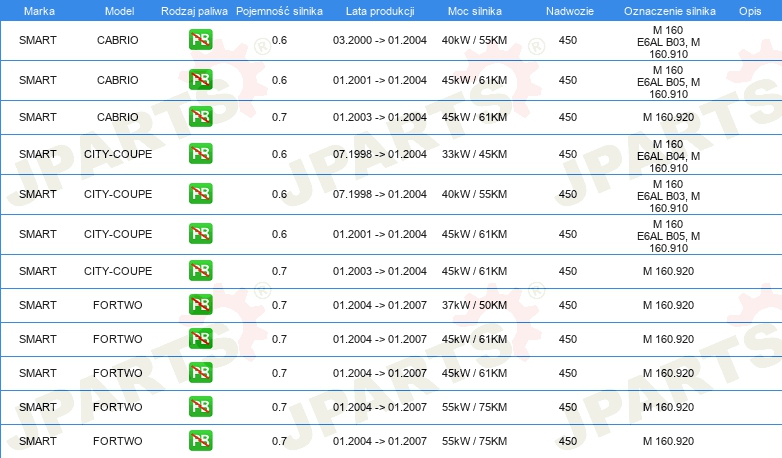Click M 160.920 in the CABRIO row
Viewport: 782px width, 458px height.
(668, 117)
